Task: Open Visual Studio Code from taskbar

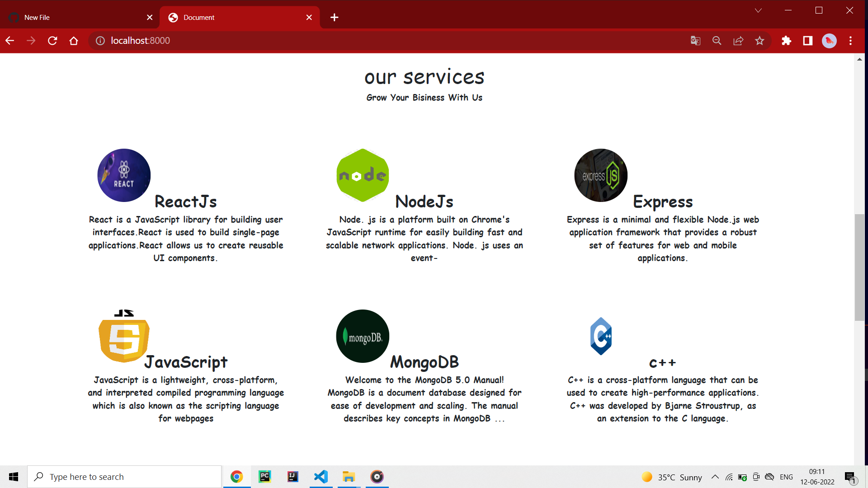Action: pyautogui.click(x=321, y=477)
